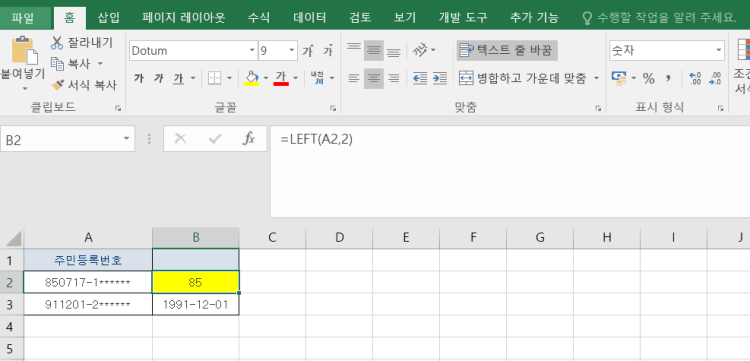Open Insert Function fx dialog

[249, 139]
